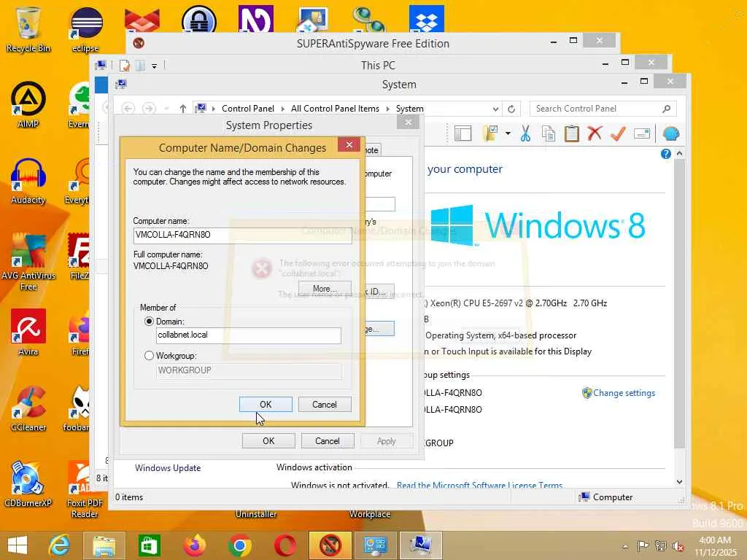Open Firefox from the taskbar

click(x=194, y=545)
